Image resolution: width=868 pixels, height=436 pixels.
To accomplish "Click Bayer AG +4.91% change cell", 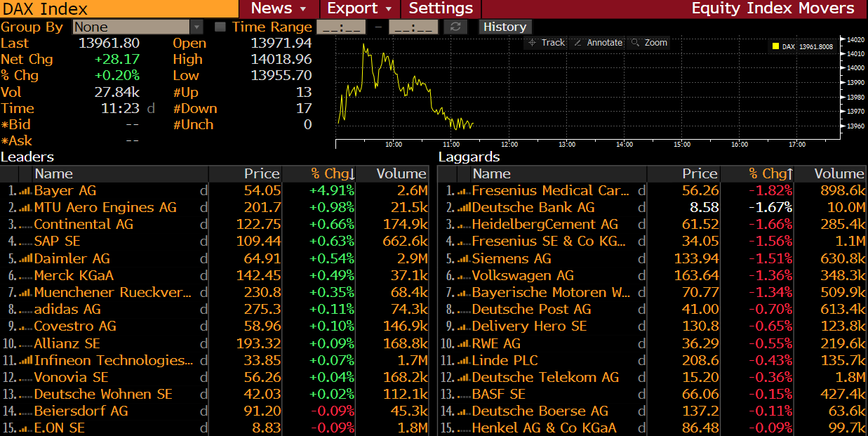I will click(x=332, y=191).
